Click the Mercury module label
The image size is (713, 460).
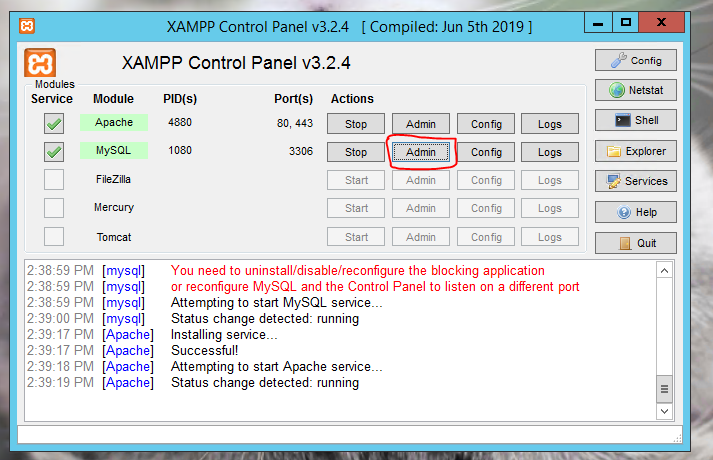pos(114,207)
